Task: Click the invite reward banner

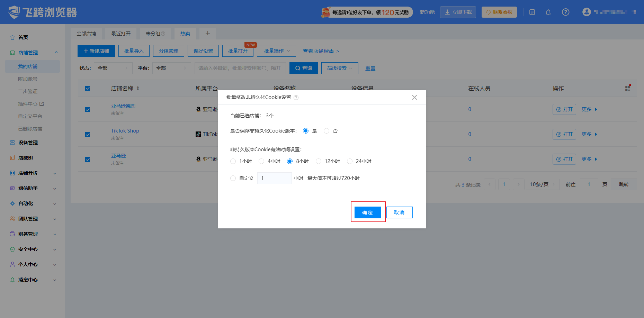Action: [x=367, y=12]
